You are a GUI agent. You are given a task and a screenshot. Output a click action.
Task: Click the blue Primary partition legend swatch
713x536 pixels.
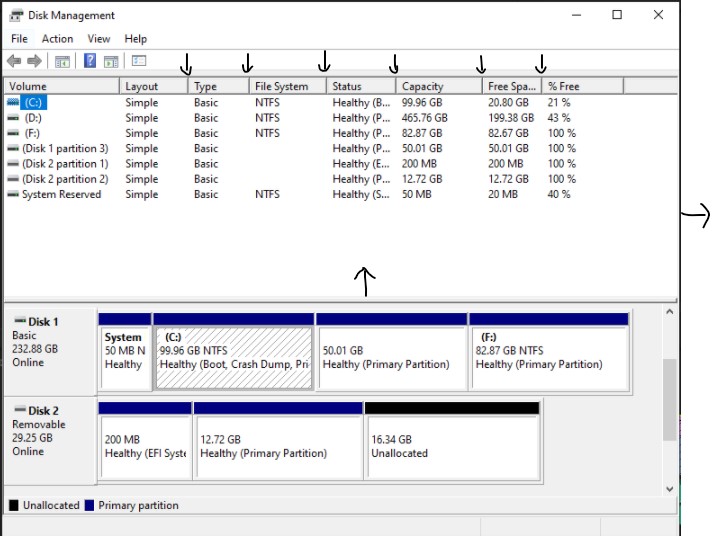pyautogui.click(x=90, y=506)
